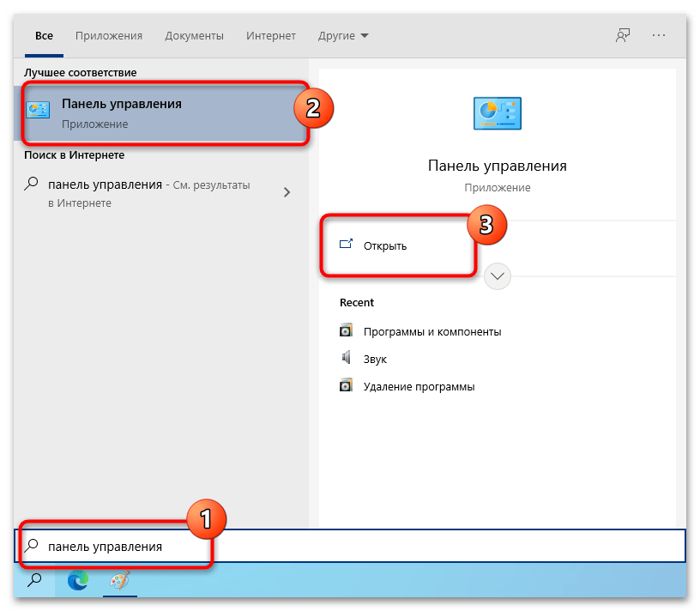Select the Документы tab
The image size is (700, 611).
(194, 36)
